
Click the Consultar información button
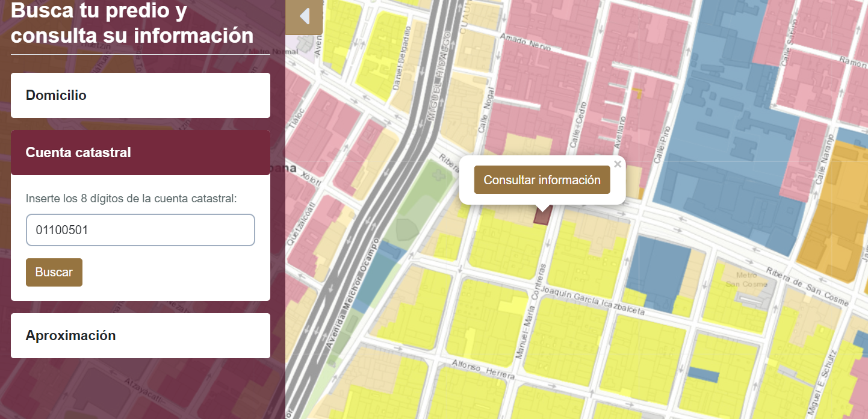point(542,180)
